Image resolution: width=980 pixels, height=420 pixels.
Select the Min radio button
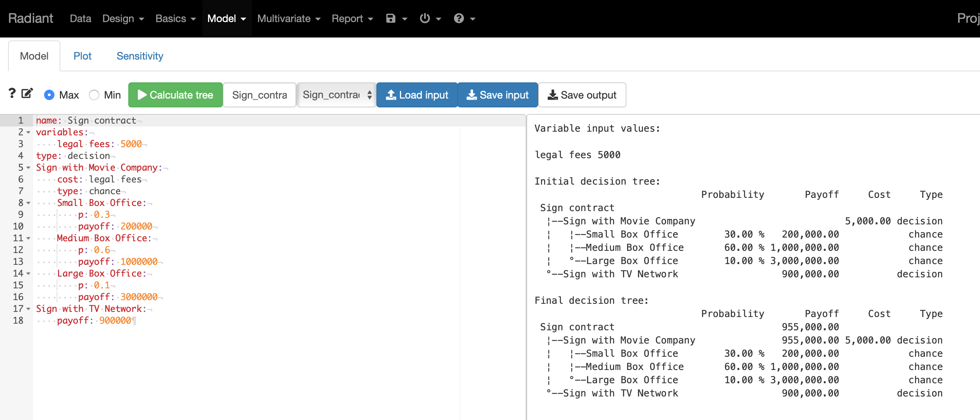94,95
